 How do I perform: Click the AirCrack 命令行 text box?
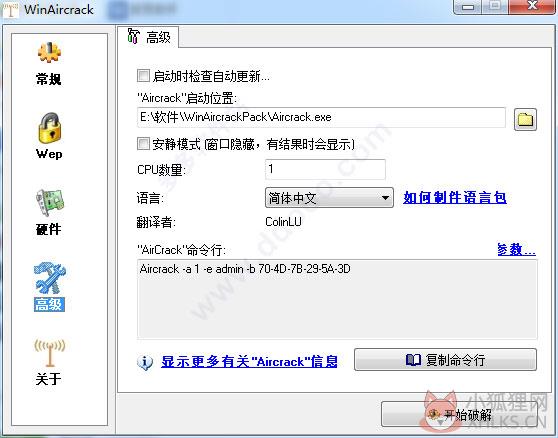pos(337,299)
